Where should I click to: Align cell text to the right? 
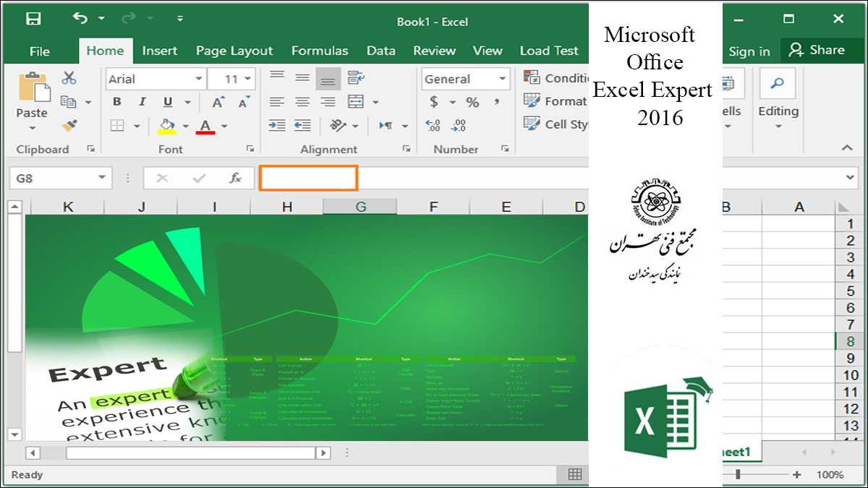pyautogui.click(x=328, y=101)
